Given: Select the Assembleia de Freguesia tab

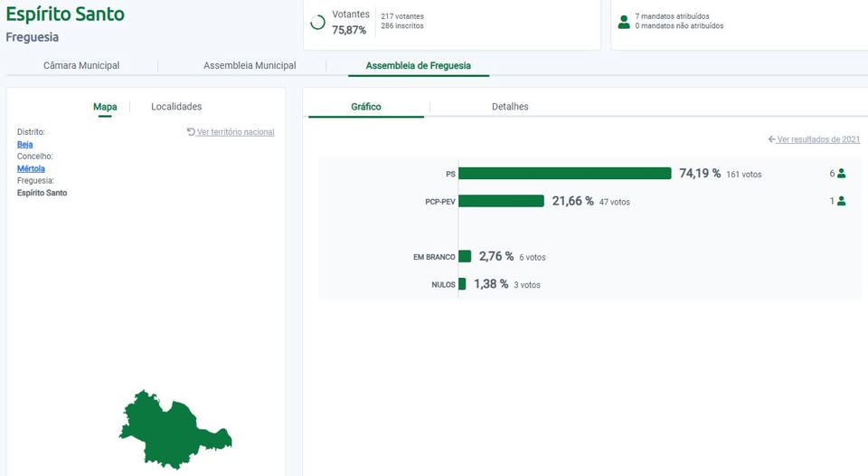Looking at the screenshot, I should 418,66.
